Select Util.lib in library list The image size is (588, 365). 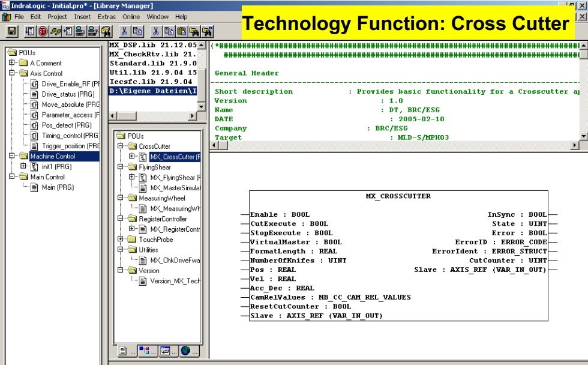coord(152,73)
